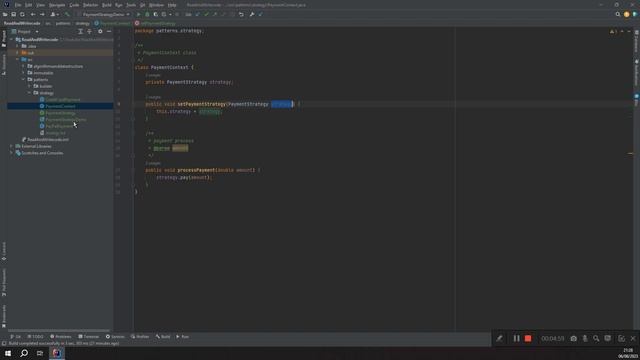The image size is (640, 360).
Task: Click the Search Everywhere magnifier icon
Action: tap(618, 14)
